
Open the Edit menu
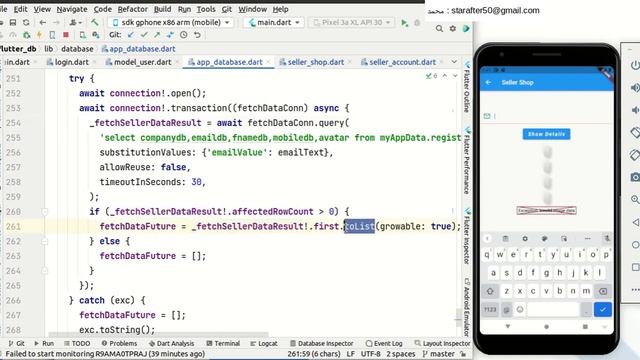(x=20, y=9)
